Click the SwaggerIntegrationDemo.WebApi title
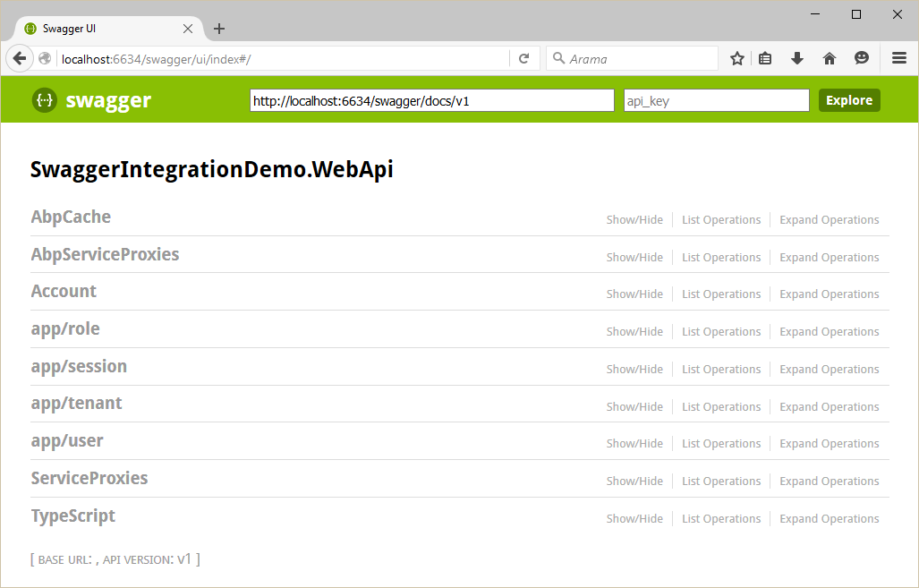Image resolution: width=919 pixels, height=588 pixels. tap(211, 169)
